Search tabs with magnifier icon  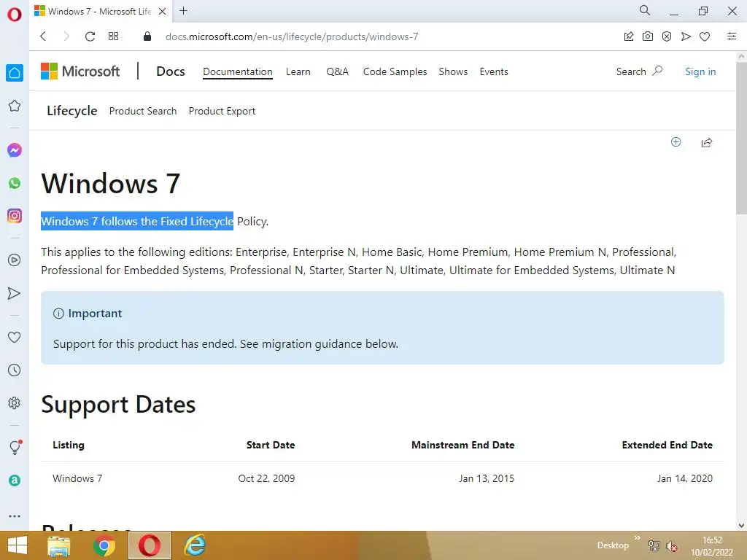tap(645, 10)
